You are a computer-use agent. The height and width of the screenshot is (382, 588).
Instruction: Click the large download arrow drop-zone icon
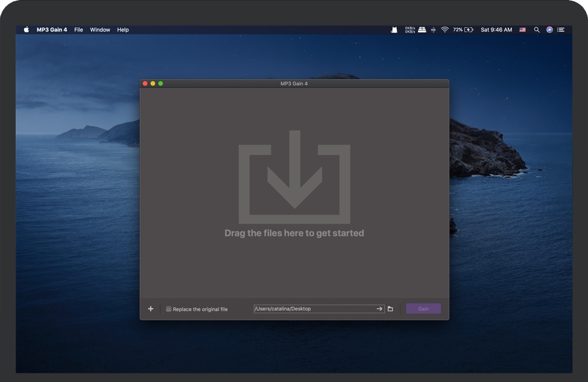294,177
